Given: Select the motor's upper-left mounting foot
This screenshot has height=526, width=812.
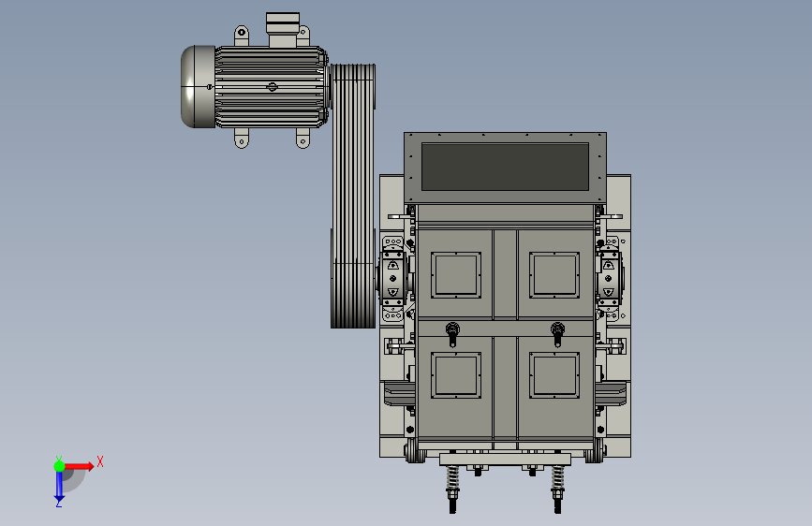Looking at the screenshot, I should click(x=242, y=36).
